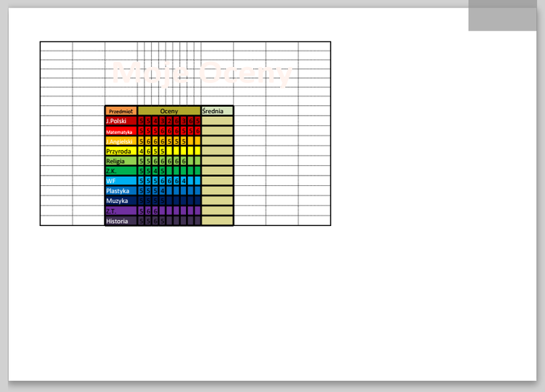545x392 pixels.
Task: Click the Średnia cell for J.Polski
Action: point(217,121)
